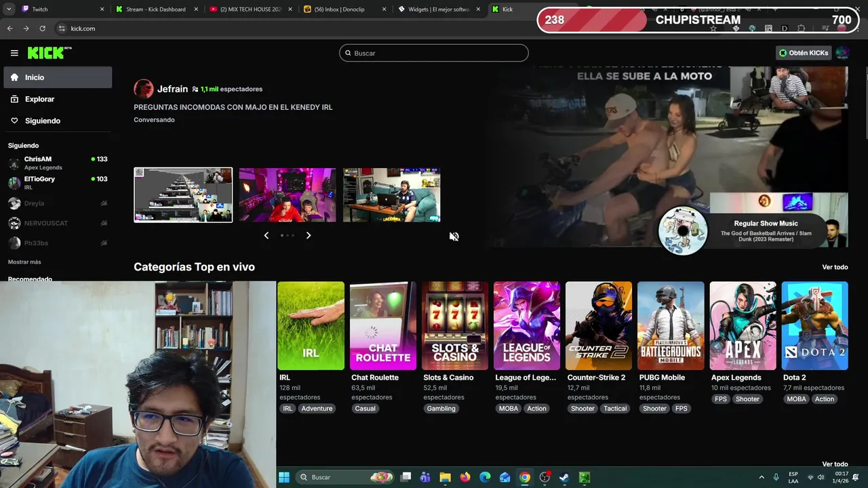Open the PUBG Mobile category card
Viewport: 868px width, 488px height.
(671, 326)
